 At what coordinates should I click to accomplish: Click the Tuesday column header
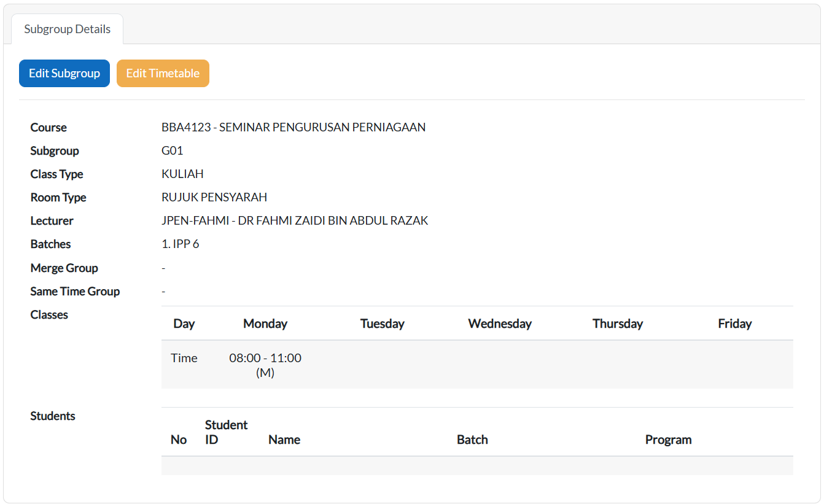[x=382, y=324]
